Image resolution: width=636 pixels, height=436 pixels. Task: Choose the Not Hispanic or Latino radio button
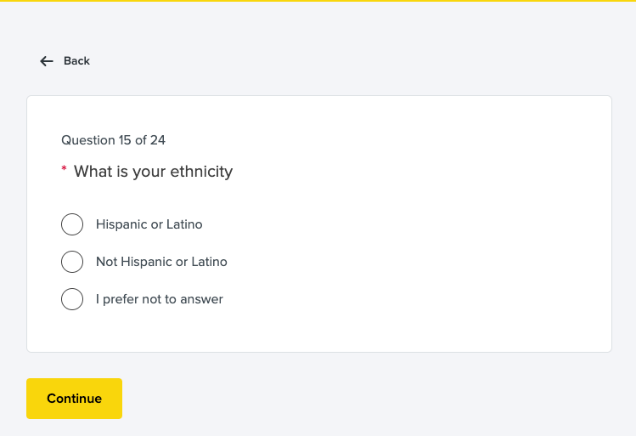tap(72, 262)
